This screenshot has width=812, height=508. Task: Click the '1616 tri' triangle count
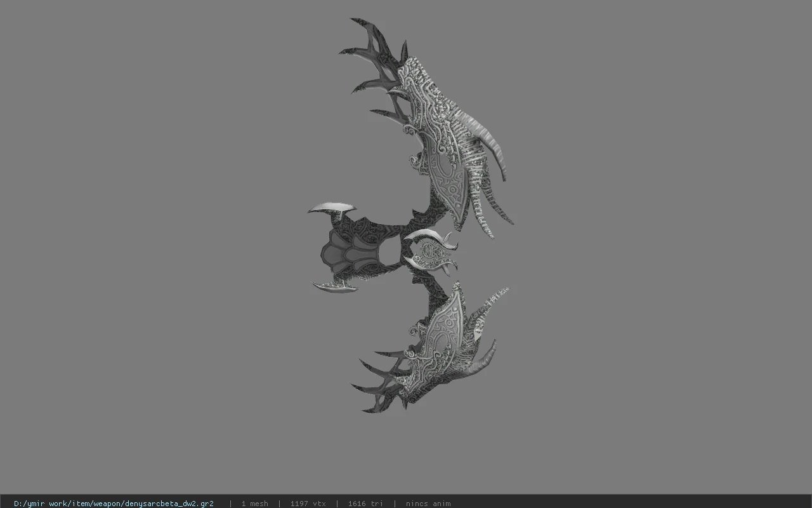(365, 504)
